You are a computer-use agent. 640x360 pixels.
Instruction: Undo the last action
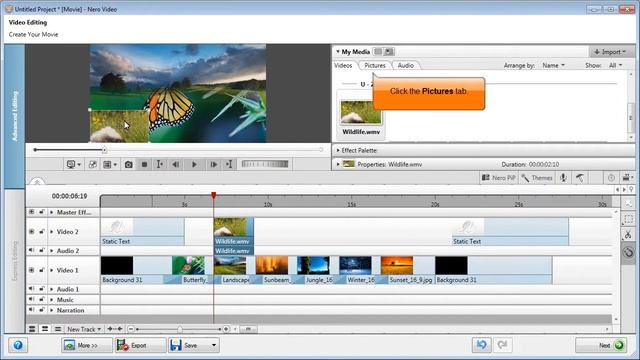tap(482, 345)
